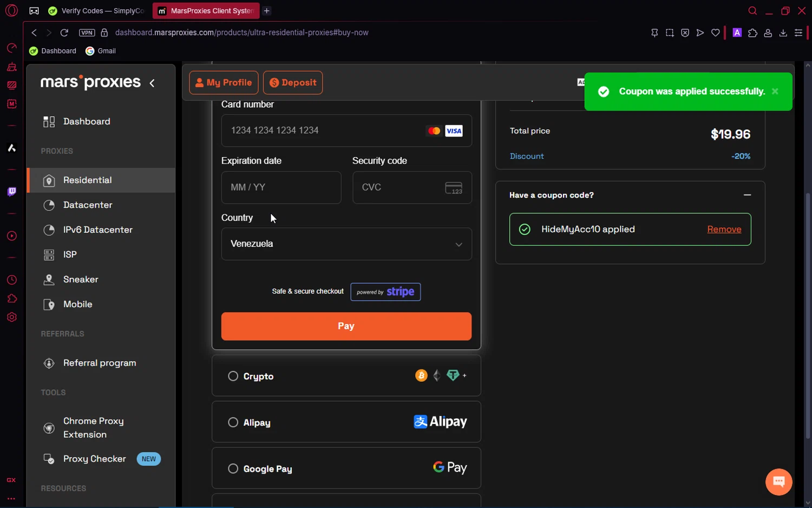Collapse the 'Have a coupon code?' section
The image size is (812, 508).
747,195
